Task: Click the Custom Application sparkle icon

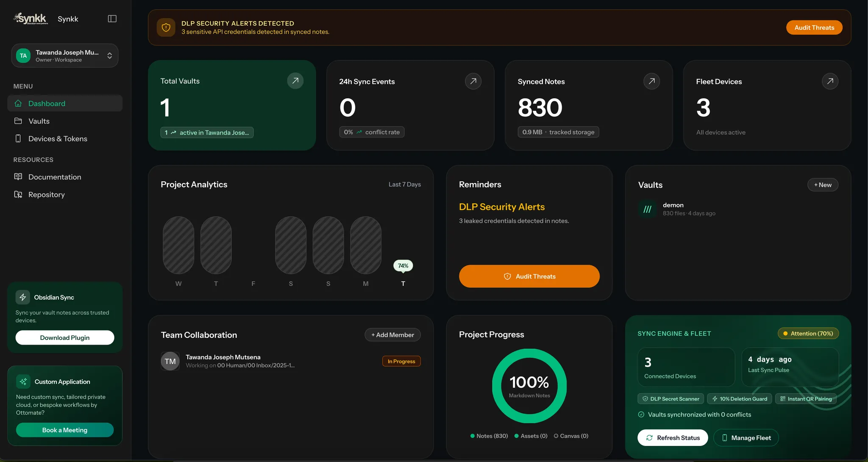Action: pos(23,382)
